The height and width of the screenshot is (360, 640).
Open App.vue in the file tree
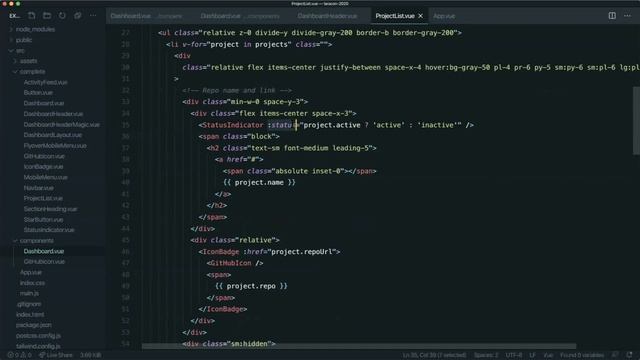[31, 272]
